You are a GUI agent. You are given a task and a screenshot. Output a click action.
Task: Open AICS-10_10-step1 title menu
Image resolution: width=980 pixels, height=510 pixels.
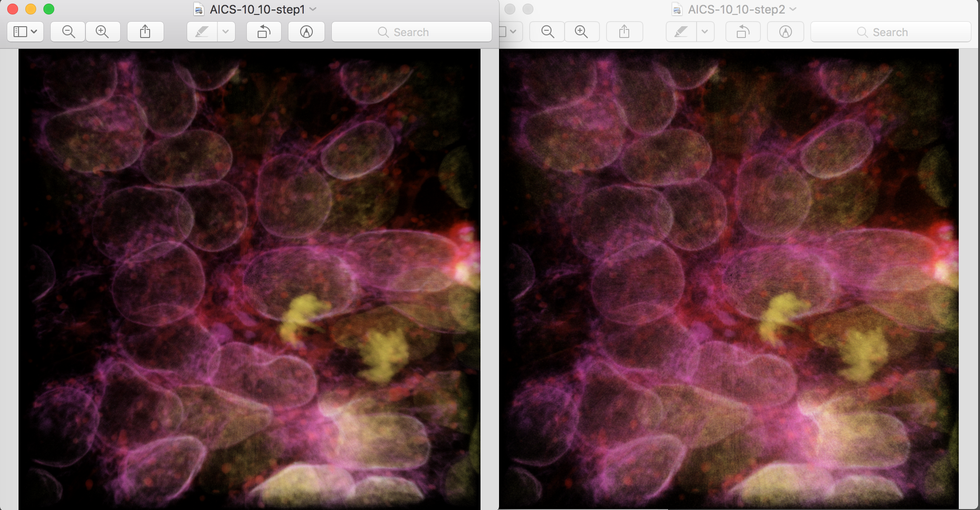(257, 9)
